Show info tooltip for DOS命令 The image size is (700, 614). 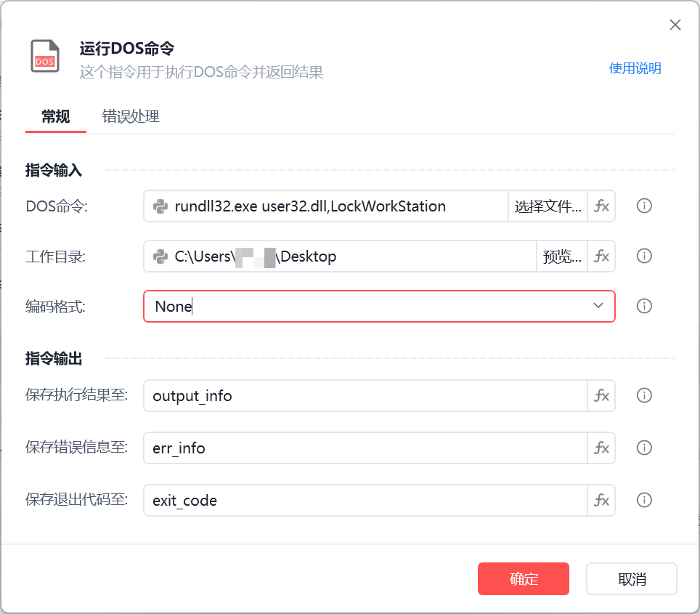click(643, 206)
